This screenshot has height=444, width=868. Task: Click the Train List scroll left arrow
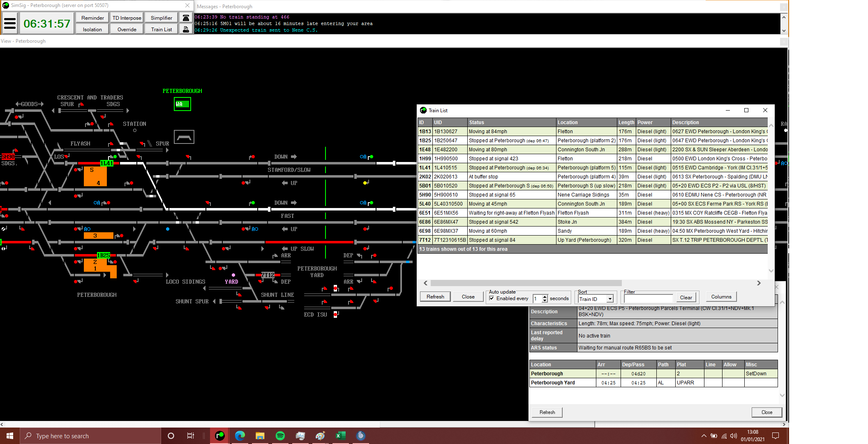pos(425,283)
